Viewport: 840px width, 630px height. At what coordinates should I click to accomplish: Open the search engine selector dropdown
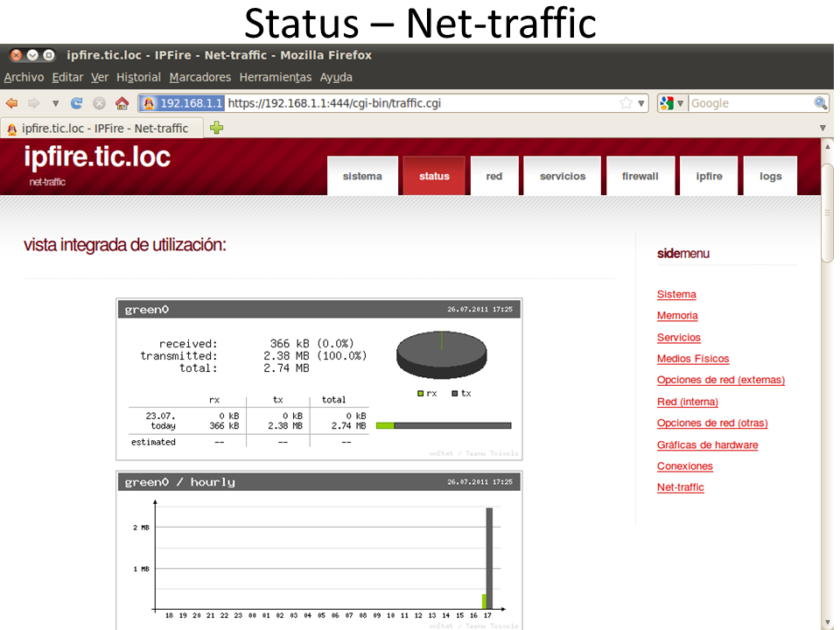point(672,103)
